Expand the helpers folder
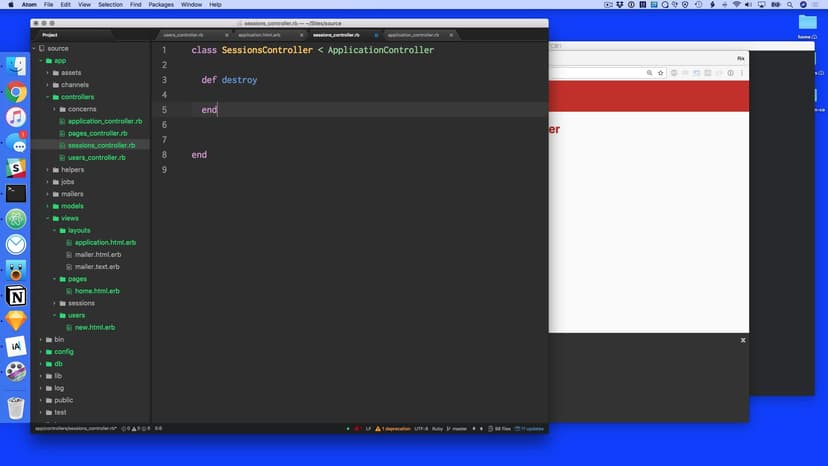This screenshot has height=466, width=828. (x=47, y=170)
